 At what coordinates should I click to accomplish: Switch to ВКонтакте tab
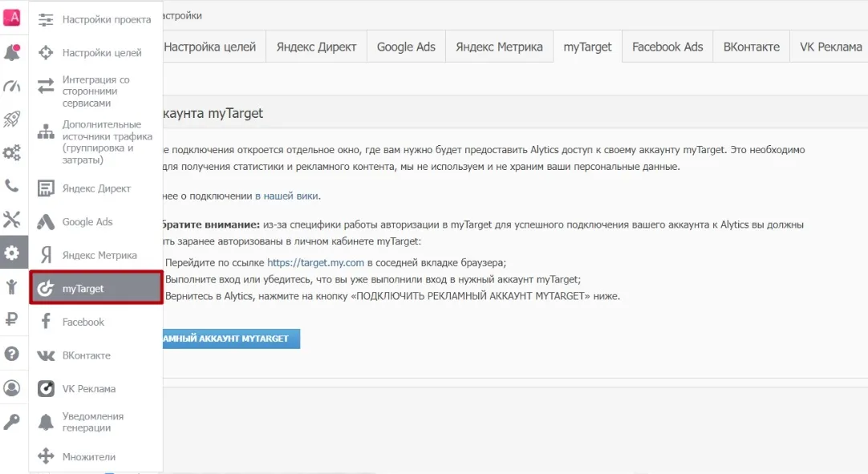(751, 47)
